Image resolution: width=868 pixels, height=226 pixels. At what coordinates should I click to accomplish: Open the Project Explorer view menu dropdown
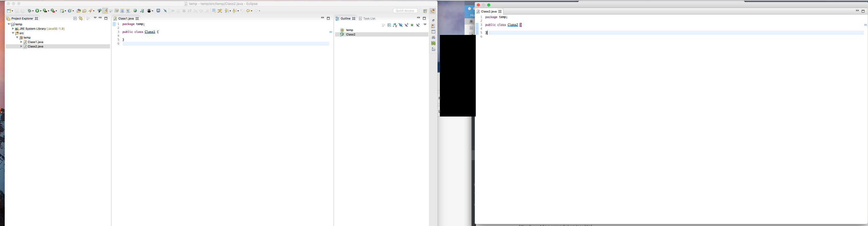95,18
